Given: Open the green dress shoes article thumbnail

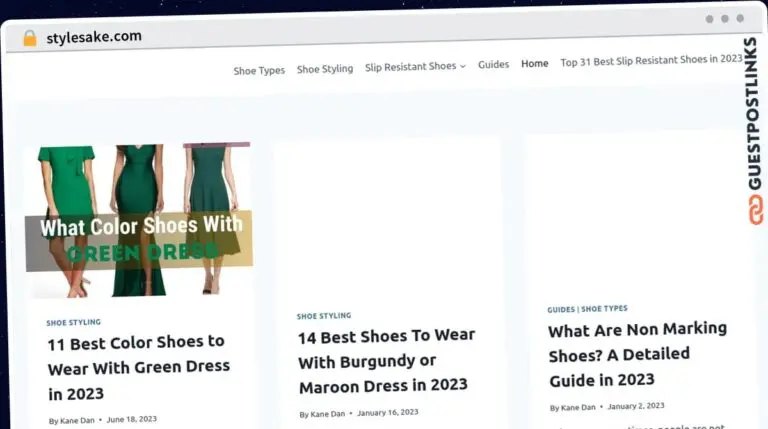Looking at the screenshot, I should click(139, 220).
